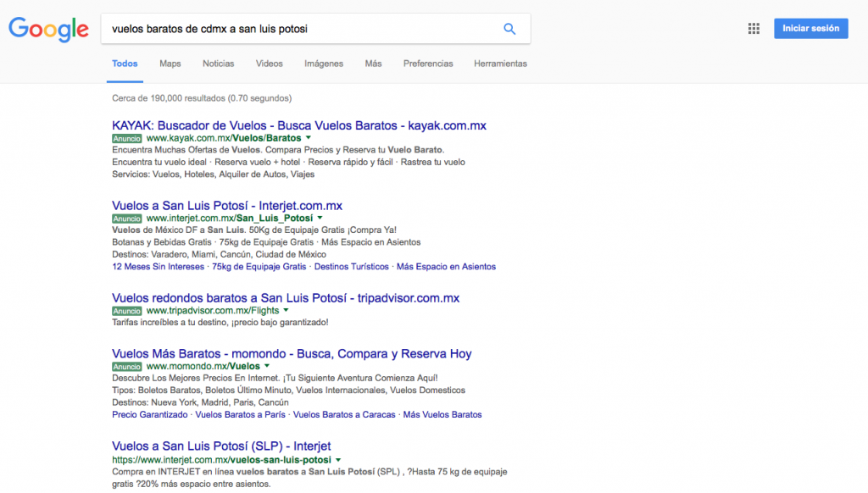Open the Google apps grid icon
868x493 pixels.
point(754,29)
